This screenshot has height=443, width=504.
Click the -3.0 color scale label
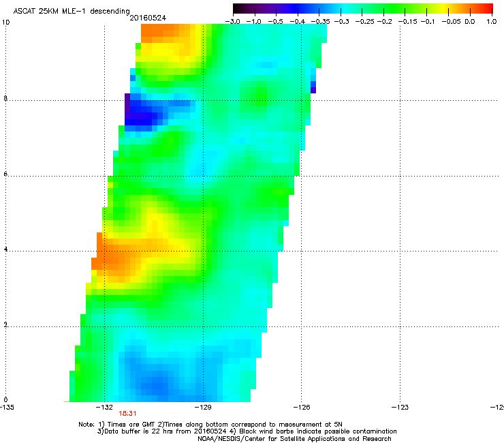click(233, 22)
